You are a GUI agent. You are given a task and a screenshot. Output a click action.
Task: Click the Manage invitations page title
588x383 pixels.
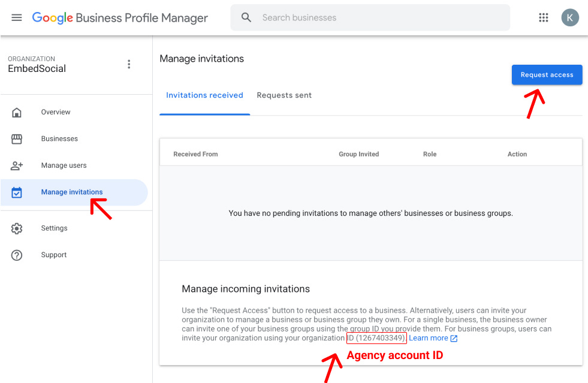click(x=202, y=59)
